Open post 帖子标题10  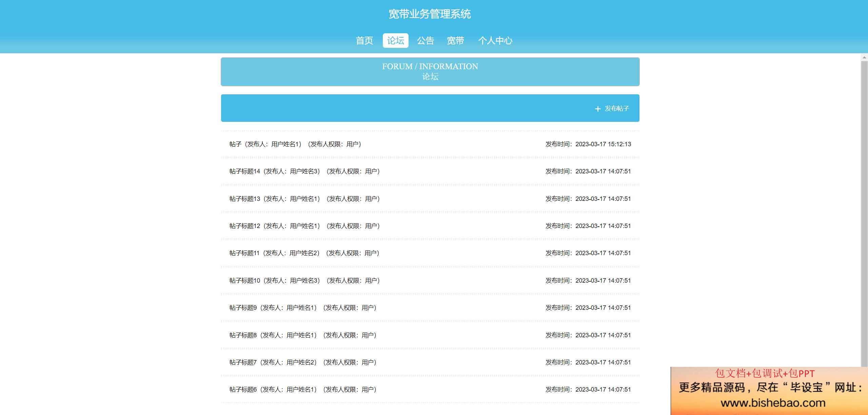tap(304, 281)
